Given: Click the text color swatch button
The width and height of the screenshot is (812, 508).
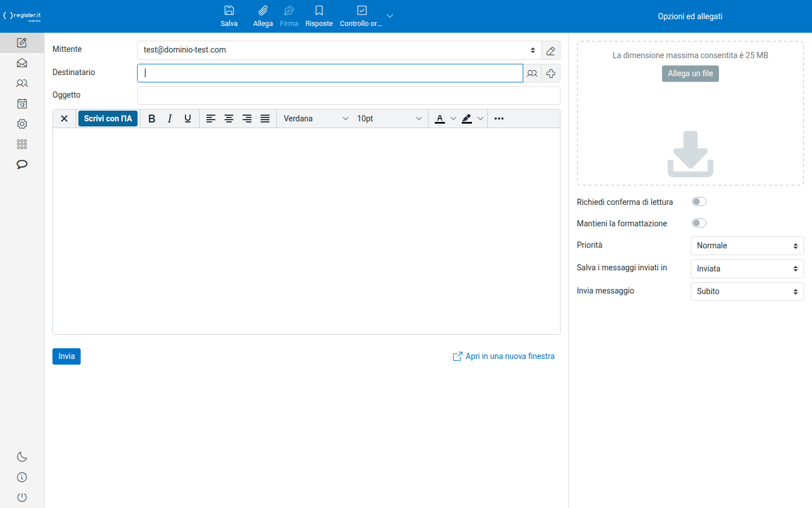Looking at the screenshot, I should pyautogui.click(x=440, y=119).
